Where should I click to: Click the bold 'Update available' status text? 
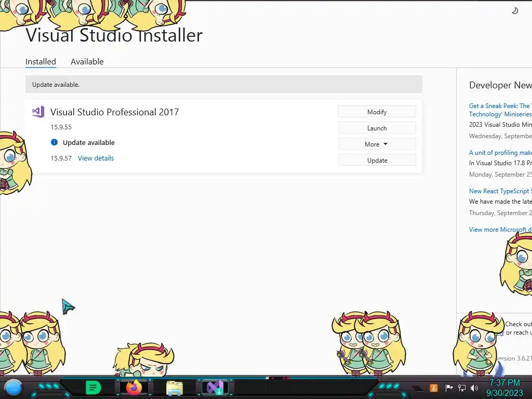point(88,142)
